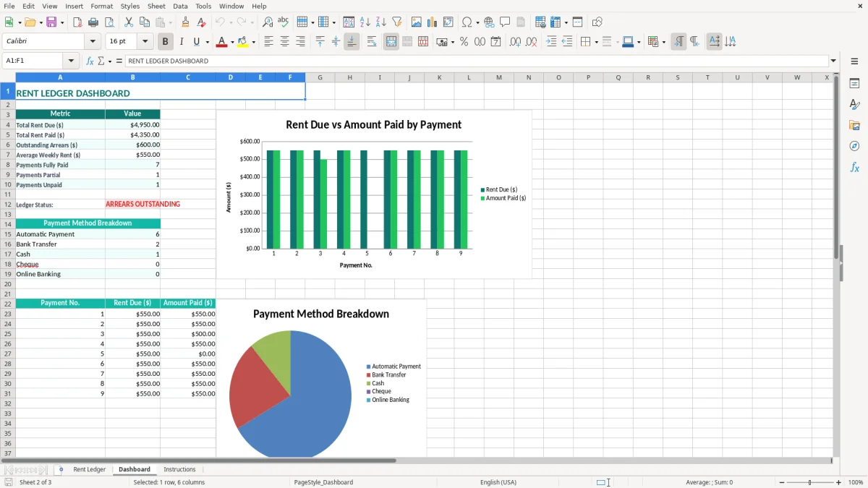Open Print Preview
The image size is (868, 488).
pos(109,22)
